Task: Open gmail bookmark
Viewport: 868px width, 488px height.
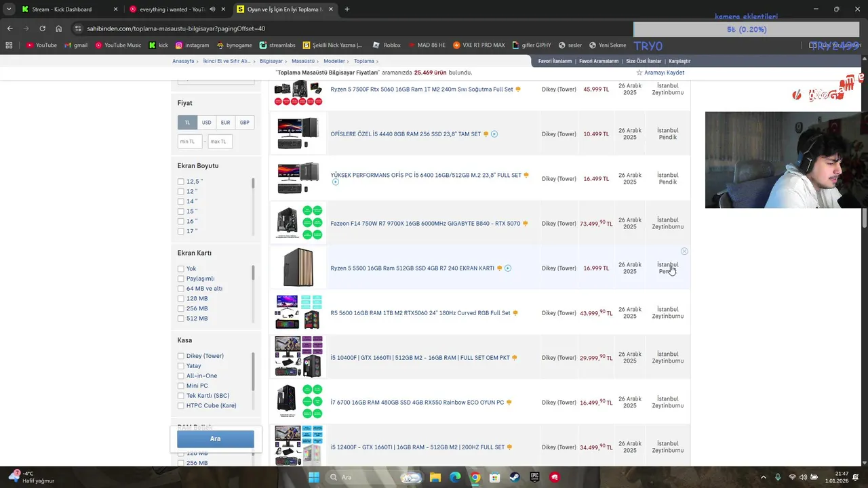Action: tap(76, 45)
